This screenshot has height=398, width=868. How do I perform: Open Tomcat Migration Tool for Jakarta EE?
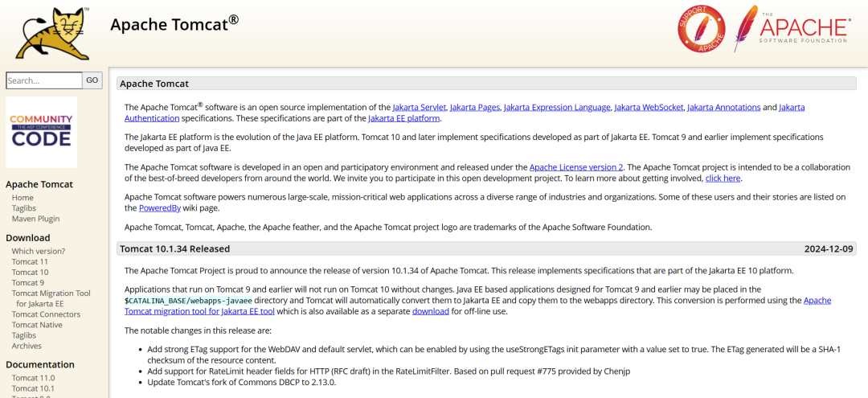51,298
